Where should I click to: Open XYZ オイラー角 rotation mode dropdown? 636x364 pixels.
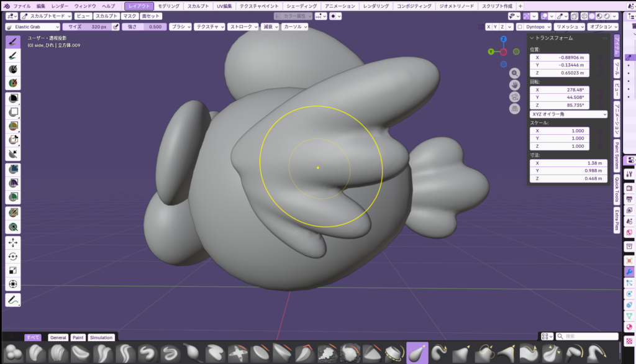(x=568, y=114)
